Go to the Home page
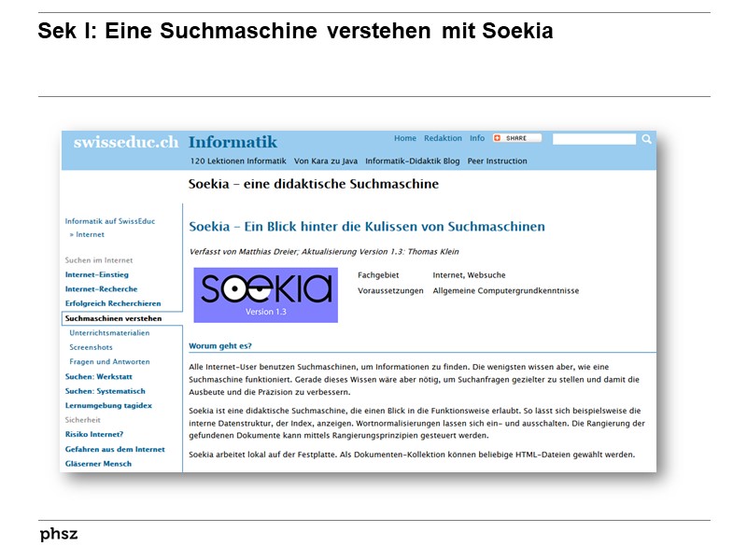This screenshot has width=747, height=560. coord(405,137)
